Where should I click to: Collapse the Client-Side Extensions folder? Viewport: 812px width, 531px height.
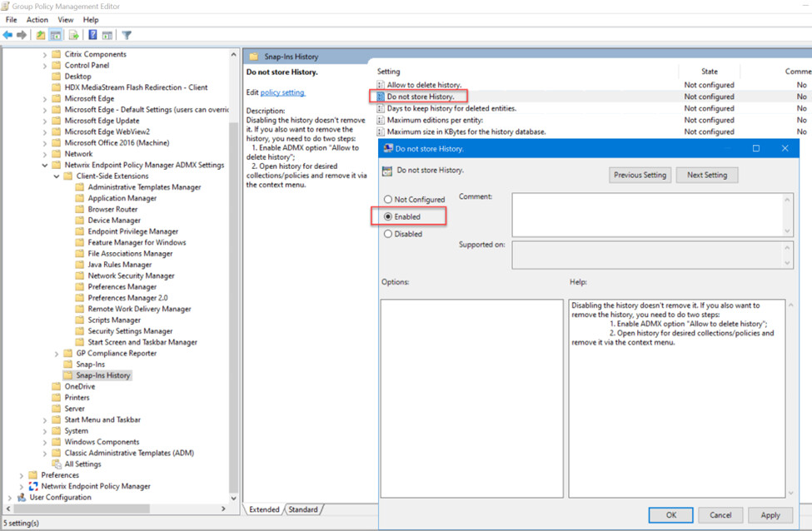(x=57, y=176)
